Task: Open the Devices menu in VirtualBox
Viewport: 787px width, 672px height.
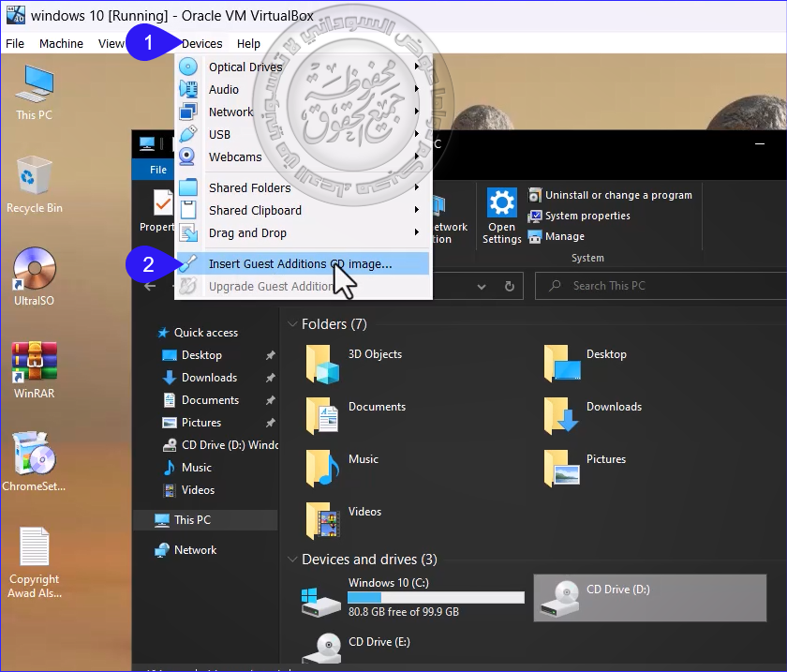Action: (202, 43)
